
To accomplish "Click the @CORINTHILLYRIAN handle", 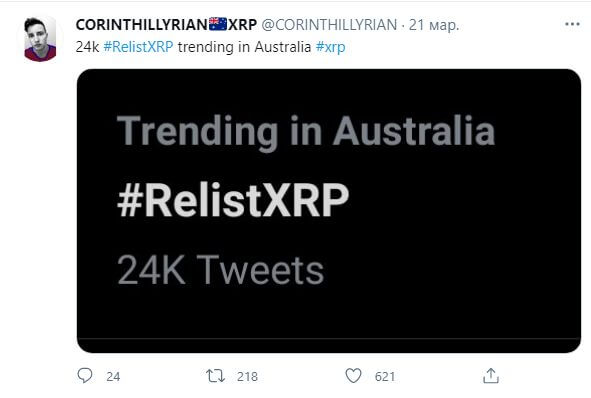I will point(329,25).
